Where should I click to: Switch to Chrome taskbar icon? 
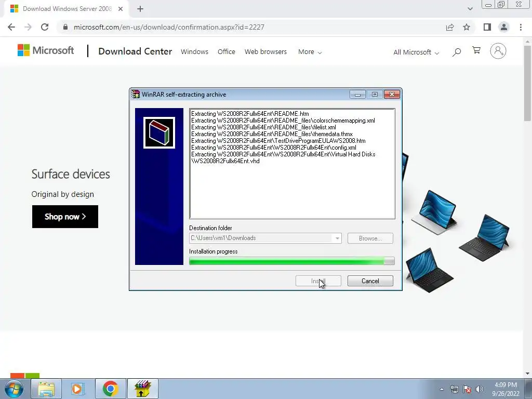(110, 389)
